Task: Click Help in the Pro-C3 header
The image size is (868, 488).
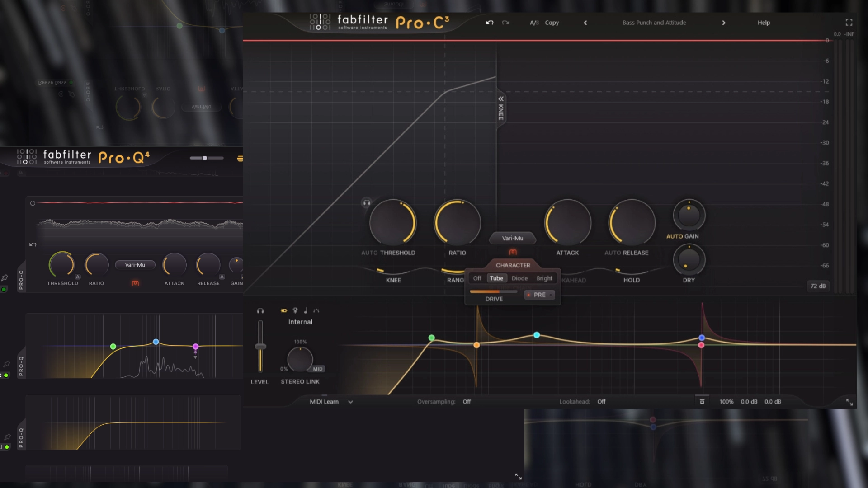Action: 764,23
